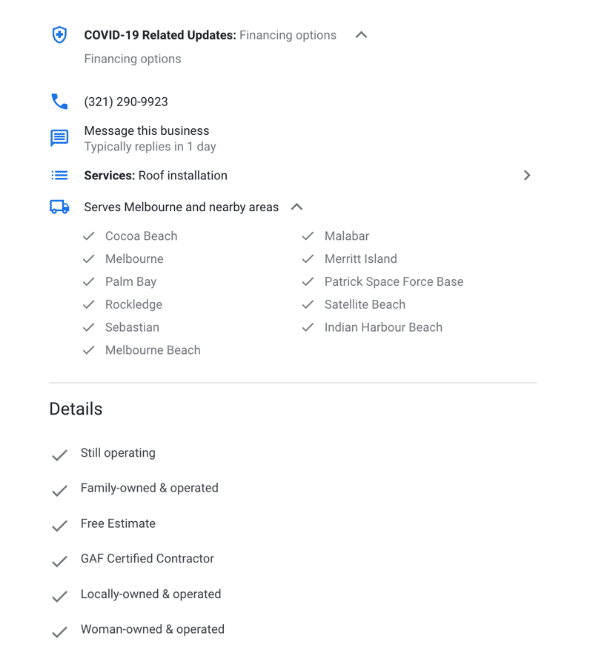Collapse the COVID-19 Related Updates section

click(361, 35)
